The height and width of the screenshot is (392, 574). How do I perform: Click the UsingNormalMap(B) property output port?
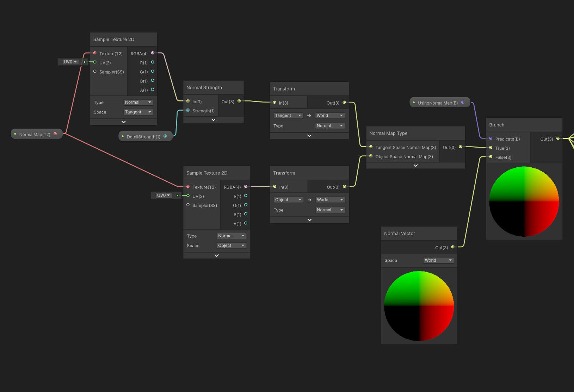click(463, 102)
